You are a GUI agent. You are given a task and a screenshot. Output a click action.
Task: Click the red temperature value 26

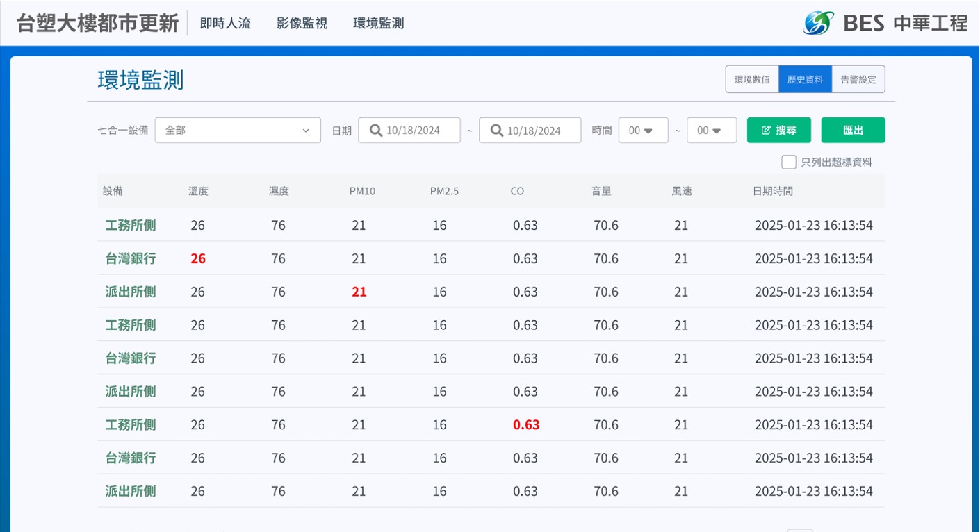[x=198, y=258]
